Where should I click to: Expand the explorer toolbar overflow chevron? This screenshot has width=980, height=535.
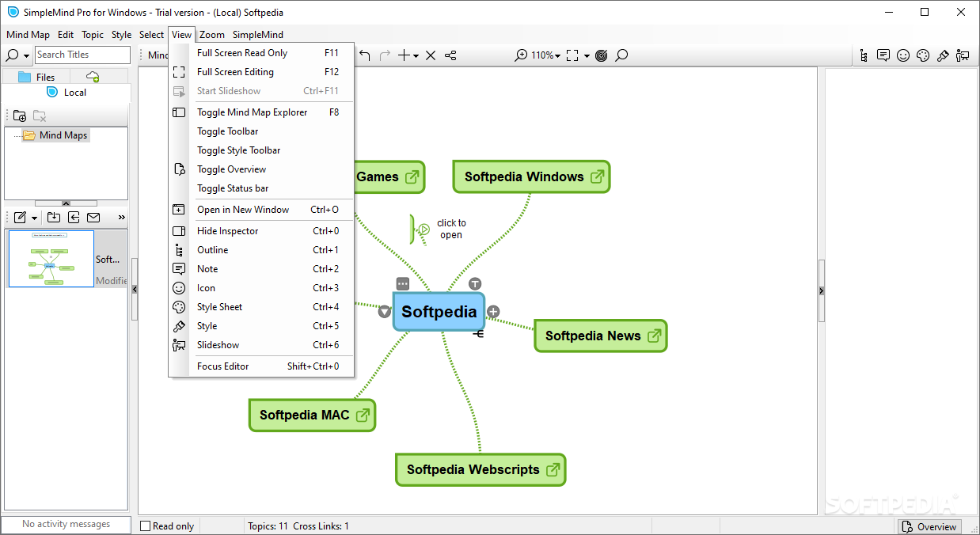(121, 217)
